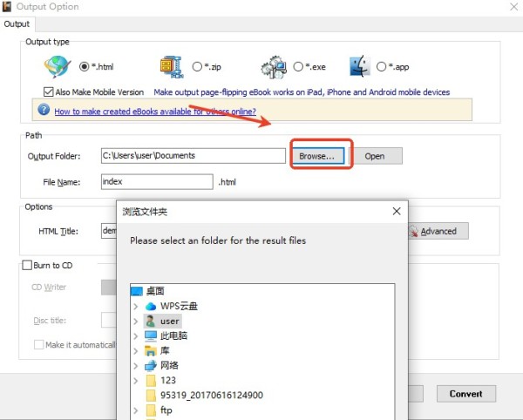Click the 123 folder icon

click(151, 380)
